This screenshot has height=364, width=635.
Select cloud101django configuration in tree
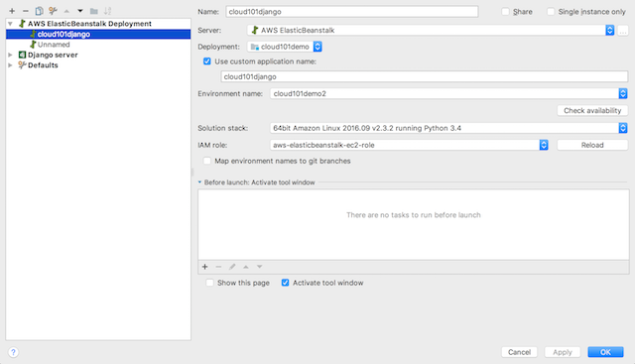pyautogui.click(x=98, y=35)
